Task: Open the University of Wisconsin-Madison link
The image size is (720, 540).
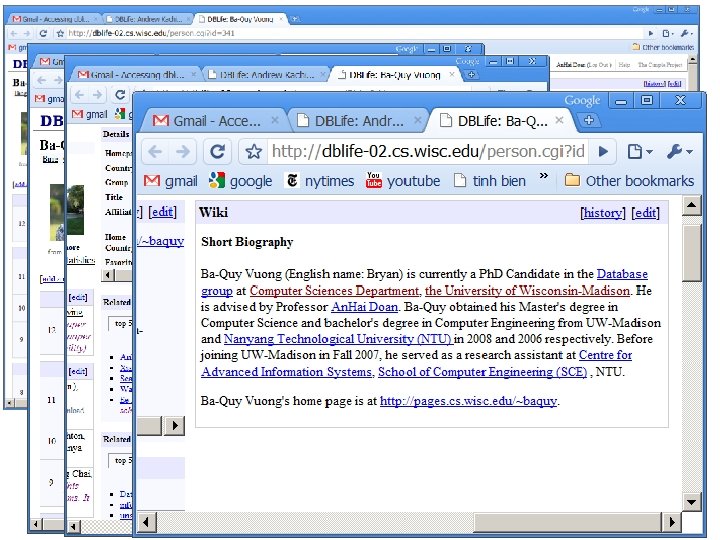Action: click(527, 291)
